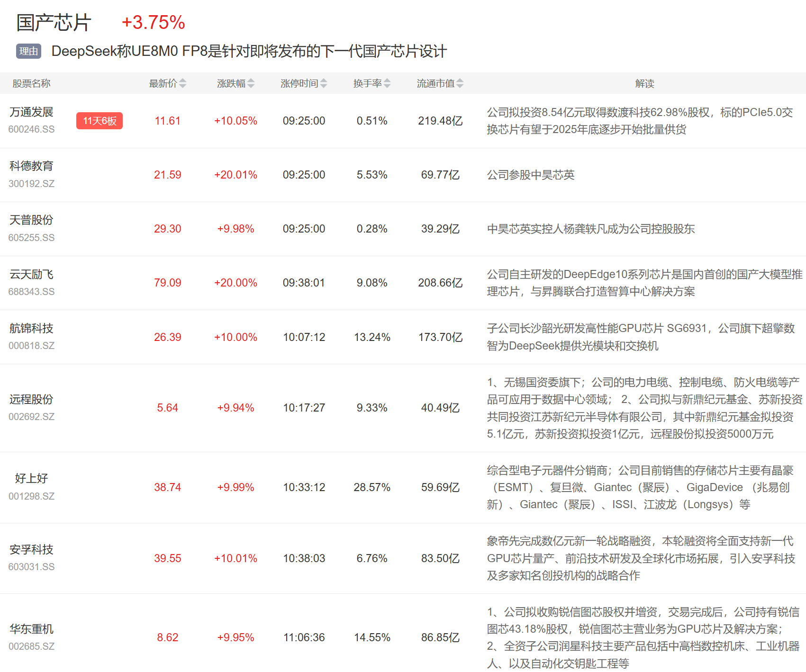Click 国产芯片 sector title
The width and height of the screenshot is (806, 672).
(54, 22)
